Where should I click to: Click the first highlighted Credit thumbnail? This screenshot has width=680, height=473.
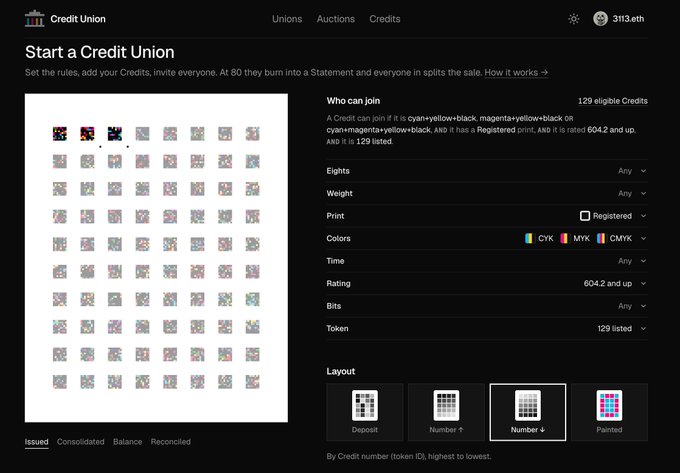[x=60, y=134]
